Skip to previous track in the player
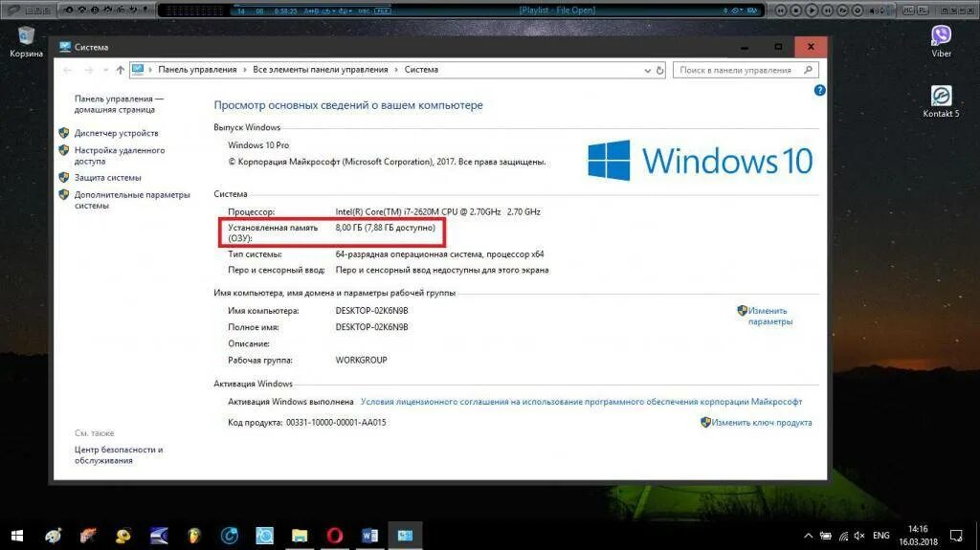 pyautogui.click(x=781, y=11)
